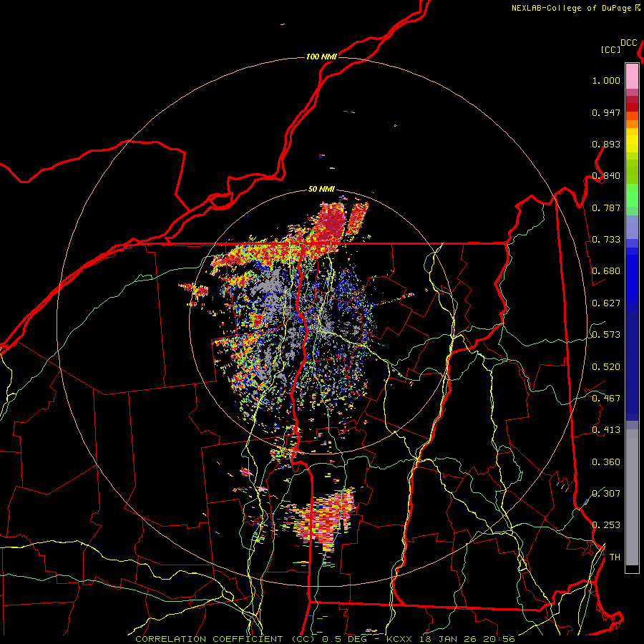Click the 0.520 legend value
The image size is (644, 644).
pyautogui.click(x=606, y=367)
